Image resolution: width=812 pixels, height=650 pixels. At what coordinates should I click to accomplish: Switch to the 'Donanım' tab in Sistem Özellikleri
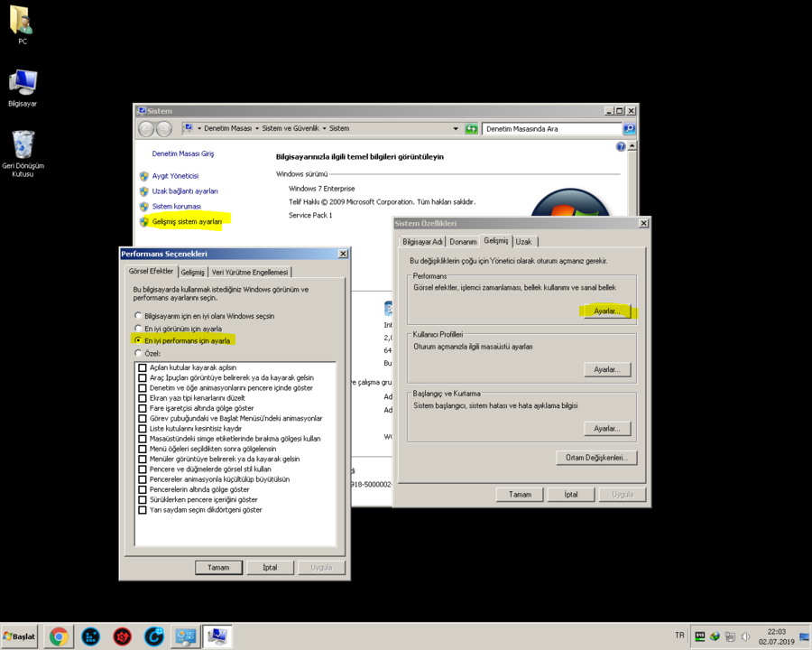tap(463, 242)
